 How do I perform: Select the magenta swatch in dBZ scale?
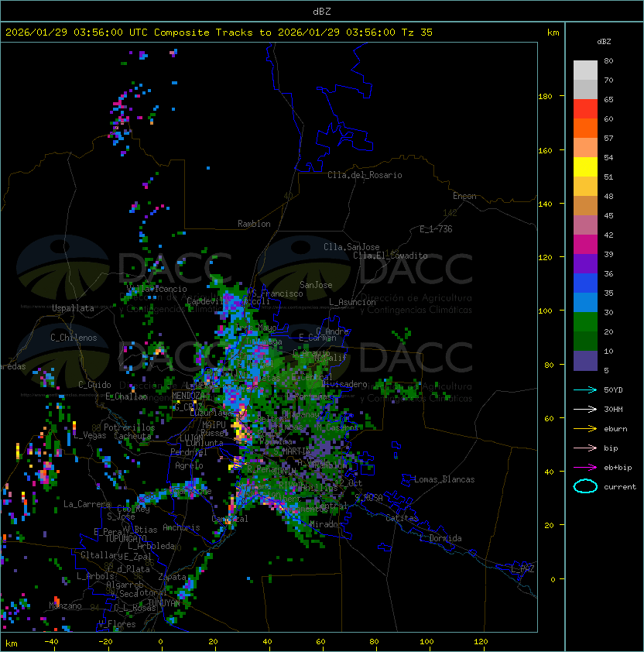pos(585,245)
